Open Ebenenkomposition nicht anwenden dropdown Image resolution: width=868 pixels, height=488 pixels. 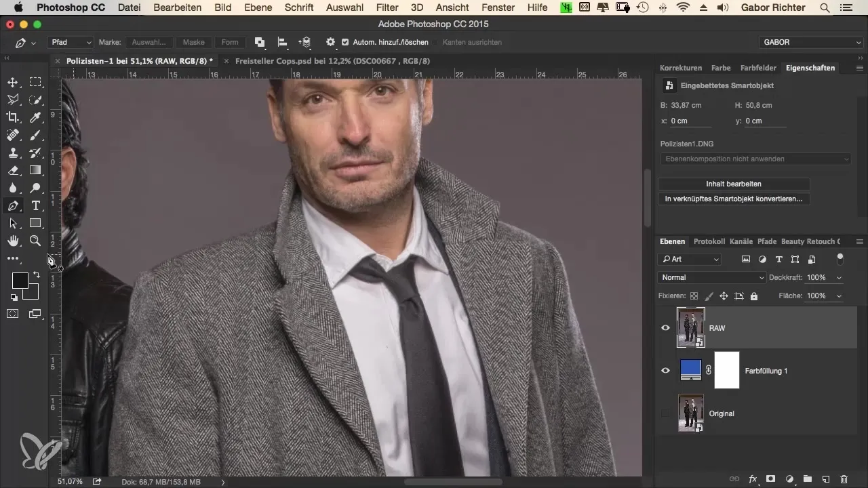(x=755, y=159)
